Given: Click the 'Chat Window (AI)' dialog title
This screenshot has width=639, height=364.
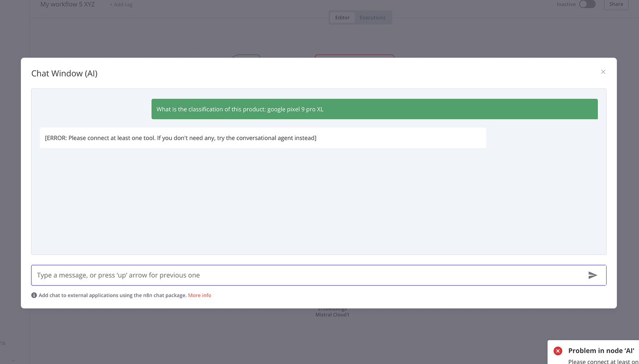Looking at the screenshot, I should click(64, 73).
